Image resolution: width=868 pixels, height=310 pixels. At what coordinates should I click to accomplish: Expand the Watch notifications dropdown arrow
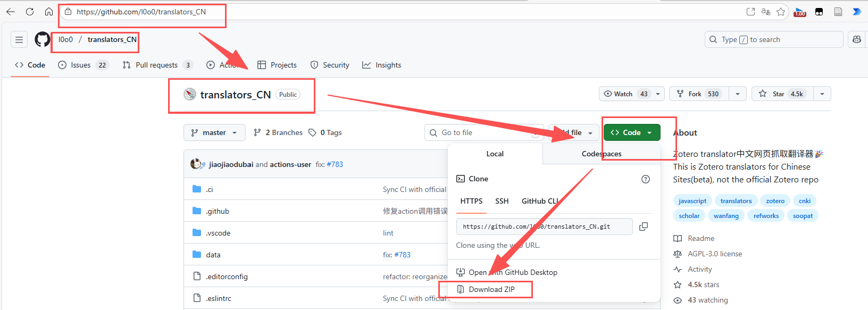658,94
